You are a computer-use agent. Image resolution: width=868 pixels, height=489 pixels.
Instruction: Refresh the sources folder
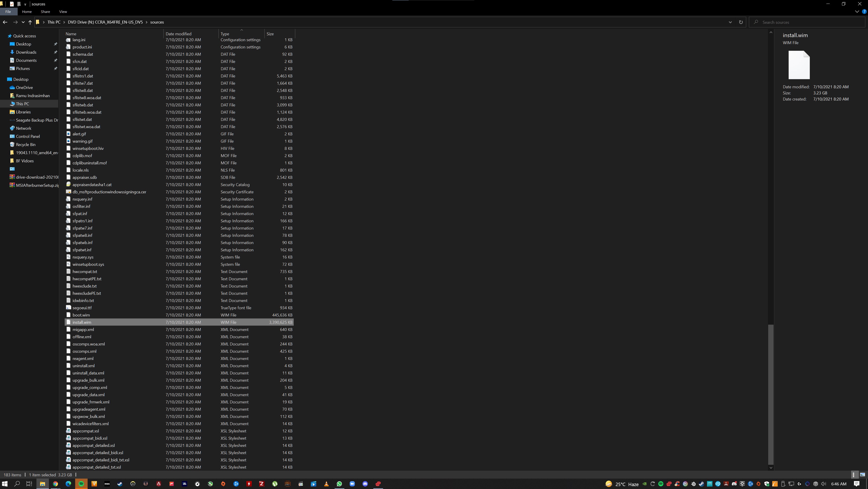741,22
